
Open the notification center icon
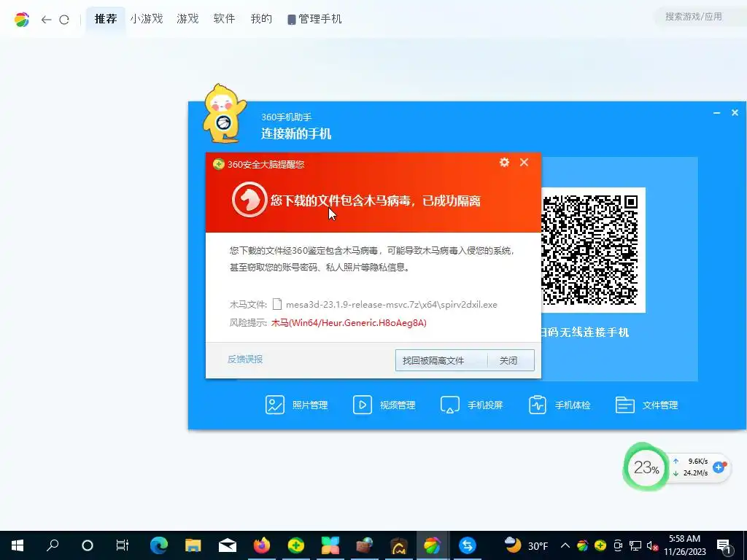(724, 545)
